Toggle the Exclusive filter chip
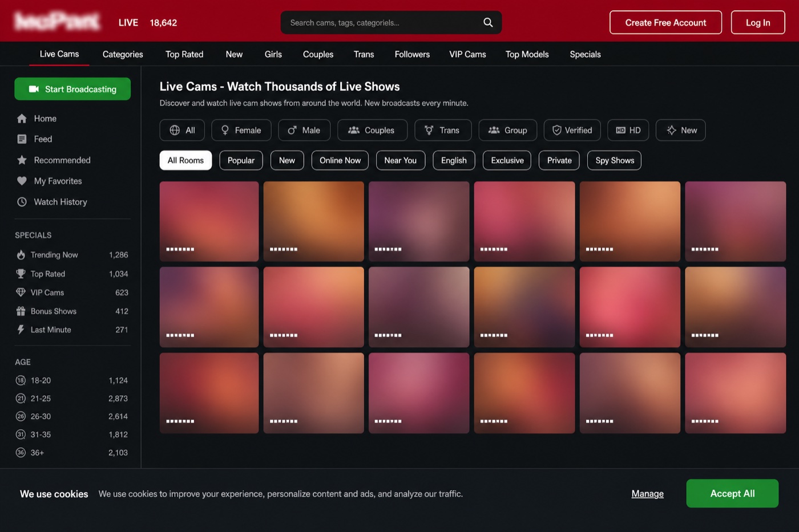 507,160
